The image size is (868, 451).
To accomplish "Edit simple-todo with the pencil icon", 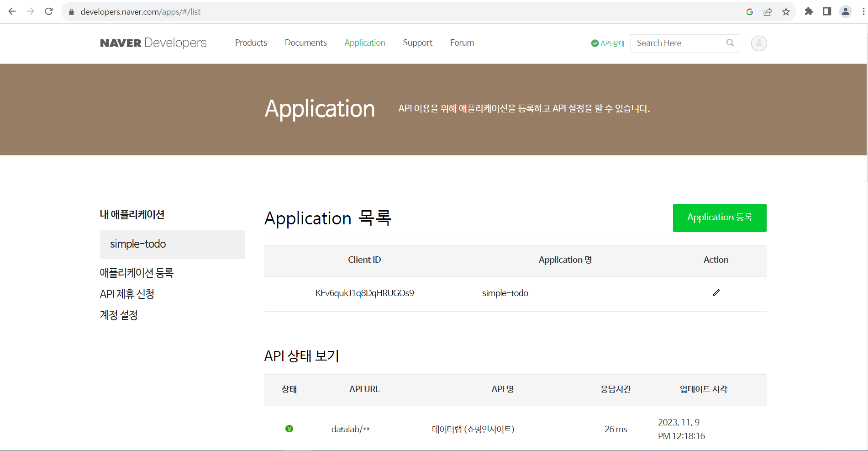I will 716,293.
